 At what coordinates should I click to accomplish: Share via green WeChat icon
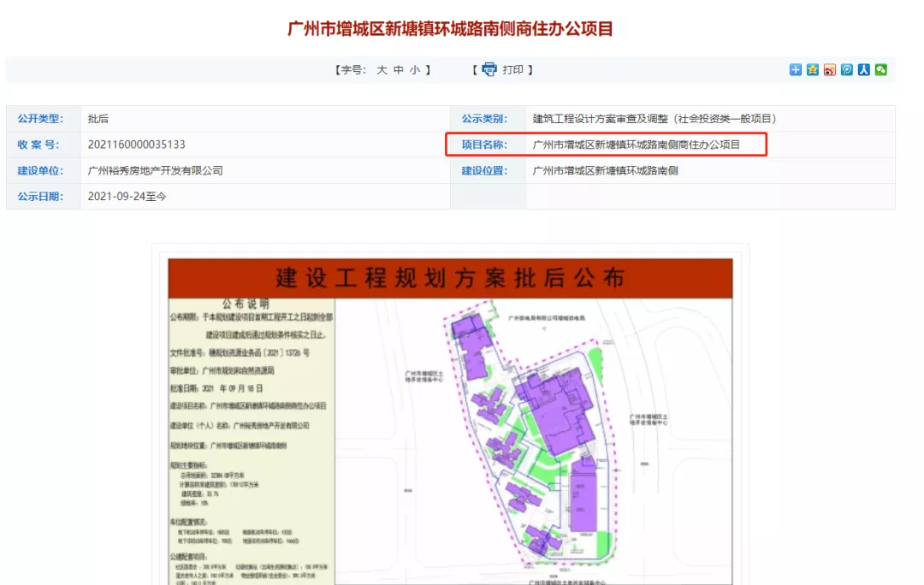(880, 70)
